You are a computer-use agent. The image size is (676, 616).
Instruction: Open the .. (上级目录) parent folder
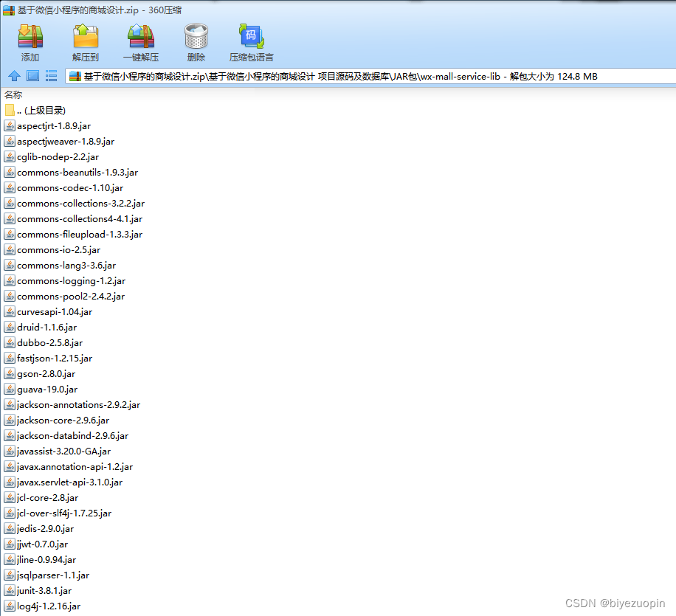point(35,111)
